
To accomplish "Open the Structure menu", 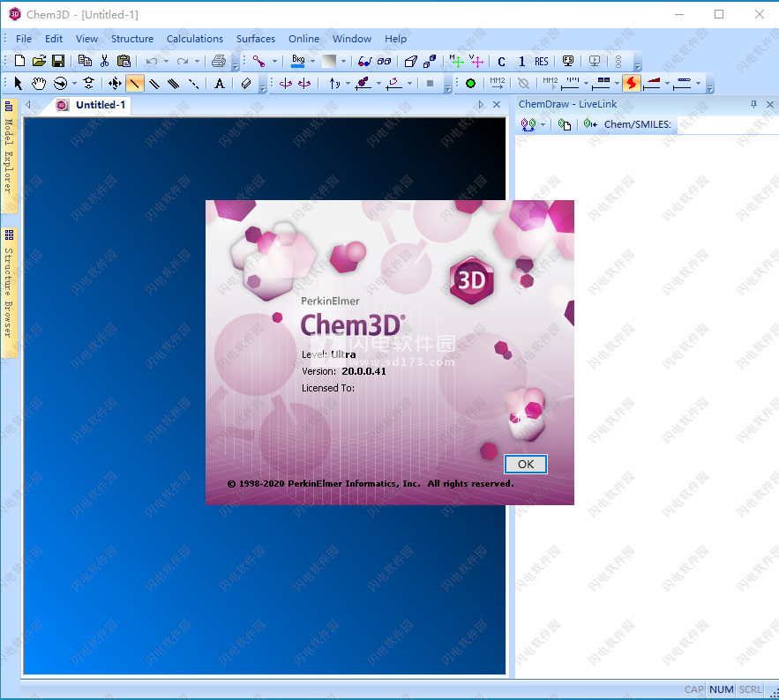I will 132,39.
